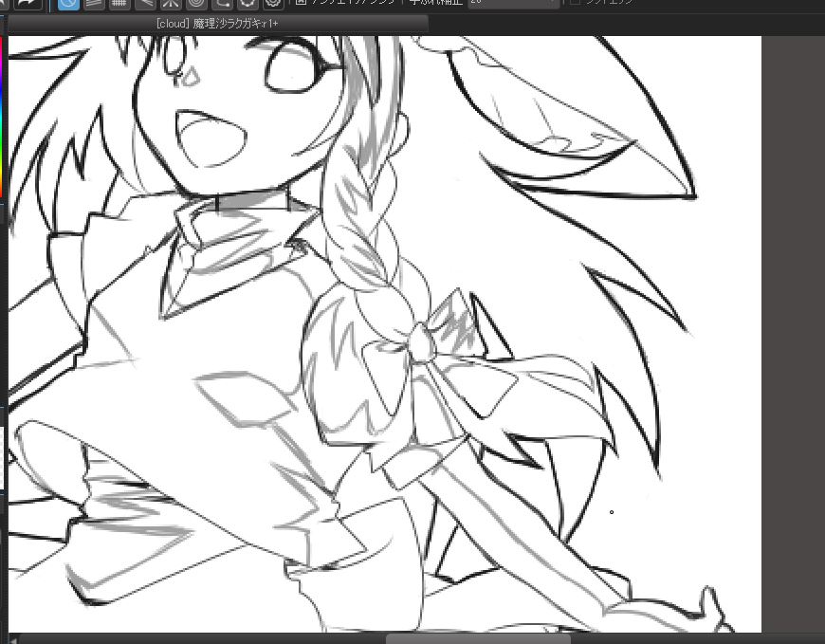
Task: Enable the curve snap icon
Action: tap(222, 4)
